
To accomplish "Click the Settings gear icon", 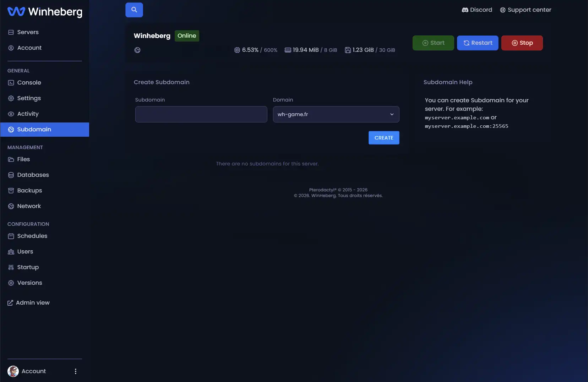I will click(11, 98).
